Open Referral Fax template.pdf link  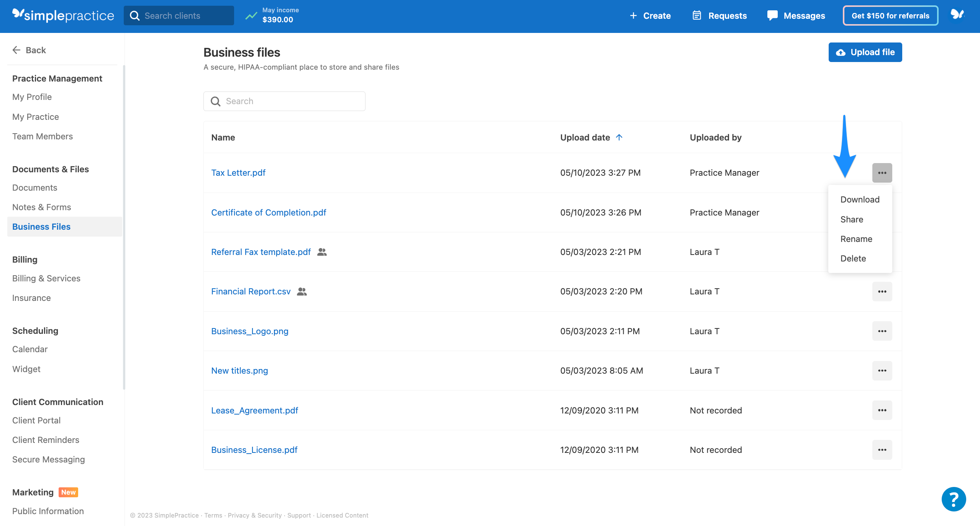tap(261, 252)
